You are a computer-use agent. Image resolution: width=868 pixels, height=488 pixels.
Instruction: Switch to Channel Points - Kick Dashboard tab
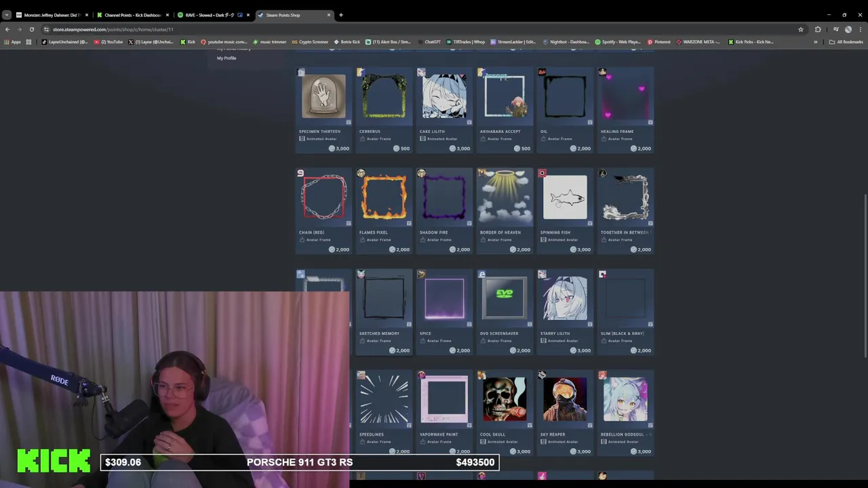pyautogui.click(x=132, y=15)
